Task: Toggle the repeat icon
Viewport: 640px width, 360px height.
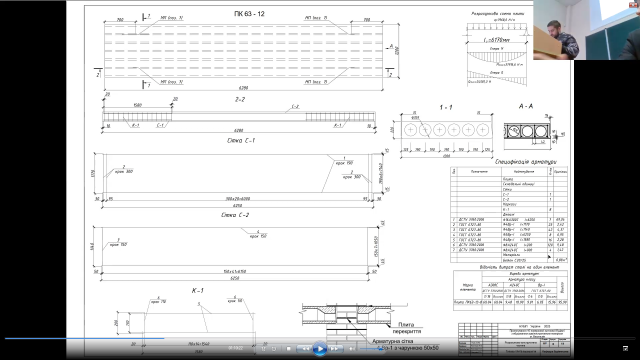Action: [274, 349]
